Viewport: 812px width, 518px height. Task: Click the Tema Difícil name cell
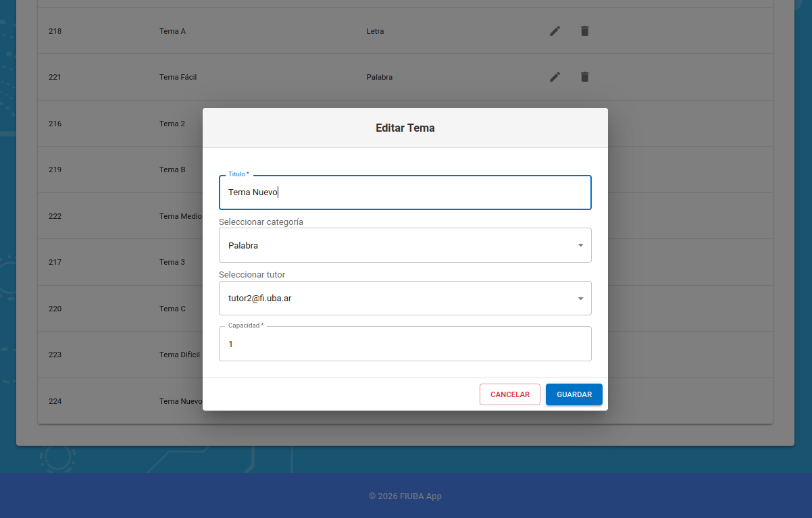point(179,355)
